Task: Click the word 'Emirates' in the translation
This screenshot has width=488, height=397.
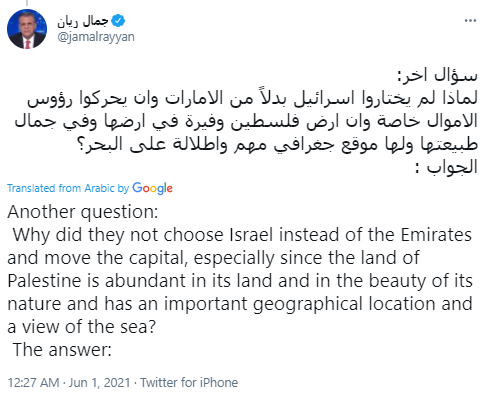Action: tap(436, 235)
